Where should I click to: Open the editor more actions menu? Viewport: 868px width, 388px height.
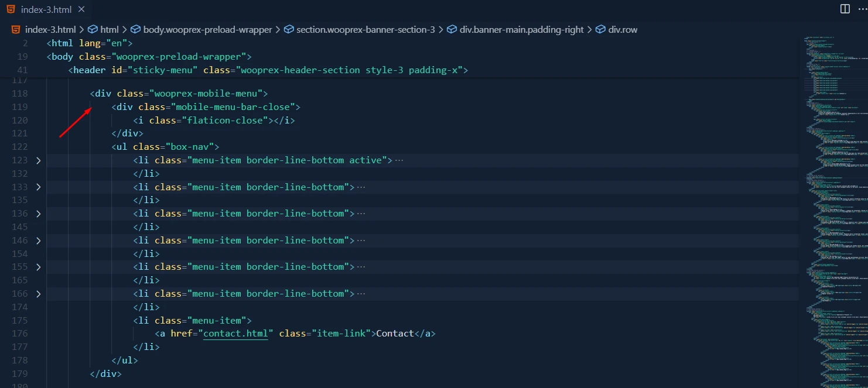[x=862, y=9]
